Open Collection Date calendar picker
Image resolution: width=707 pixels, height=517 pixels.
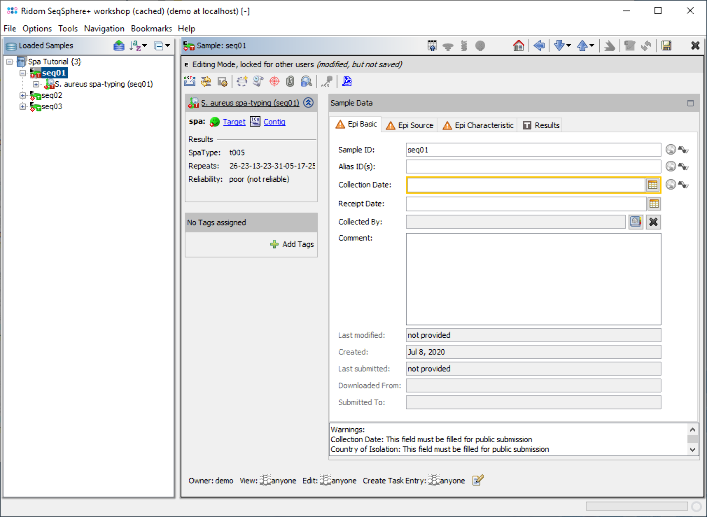(652, 185)
